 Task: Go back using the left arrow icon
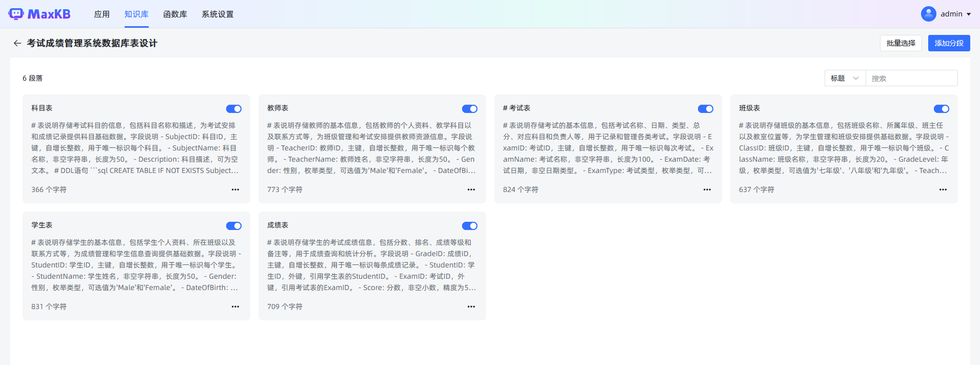(17, 43)
